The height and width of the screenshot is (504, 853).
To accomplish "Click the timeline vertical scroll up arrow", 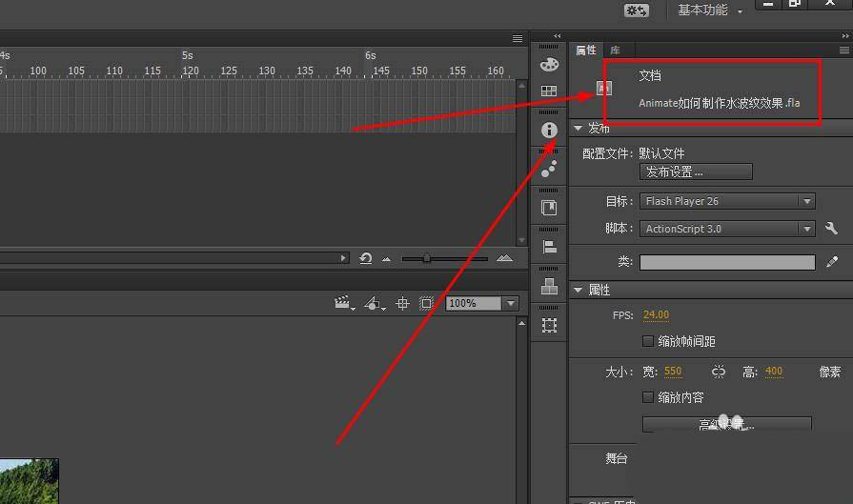I will (x=521, y=86).
